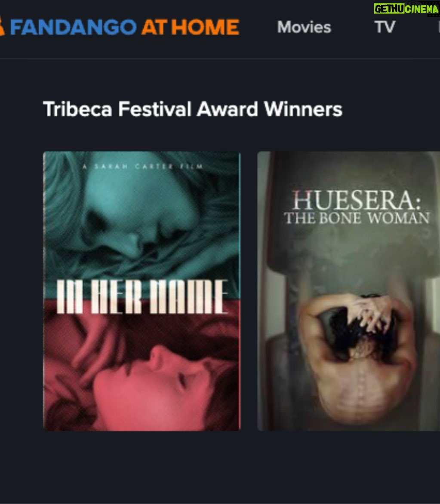The height and width of the screenshot is (504, 440).
Task: Click the blue FANDANGO wordmark
Action: [74, 27]
